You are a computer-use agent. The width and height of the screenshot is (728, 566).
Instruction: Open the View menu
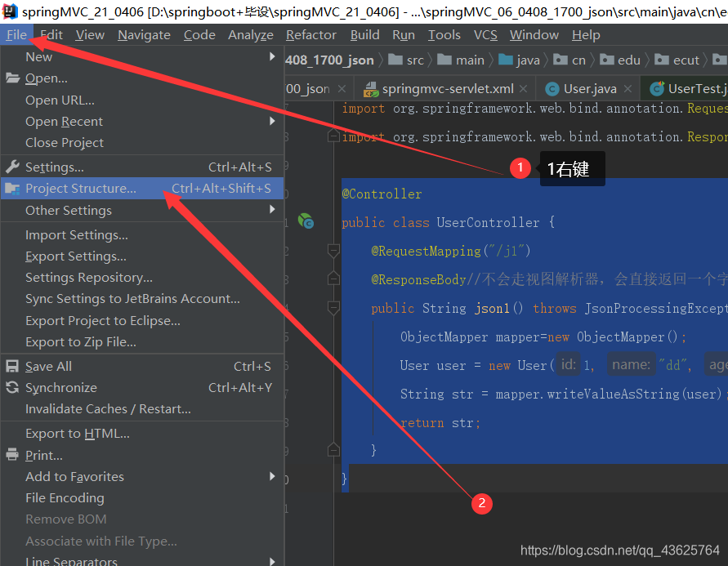(x=90, y=35)
